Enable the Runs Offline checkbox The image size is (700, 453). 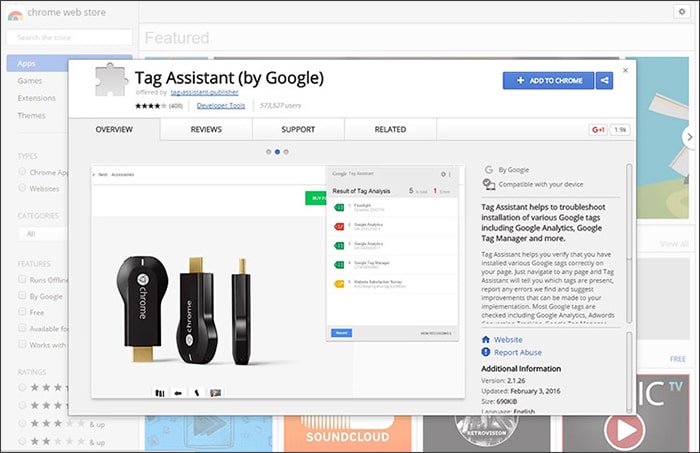[22, 279]
